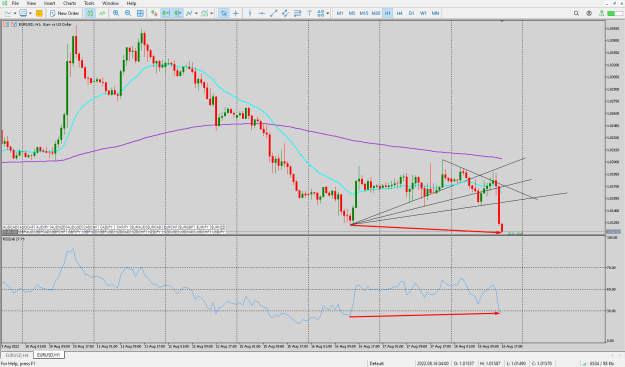Select the Crosshair tool
The height and width of the screenshot is (367, 625).
[236, 13]
